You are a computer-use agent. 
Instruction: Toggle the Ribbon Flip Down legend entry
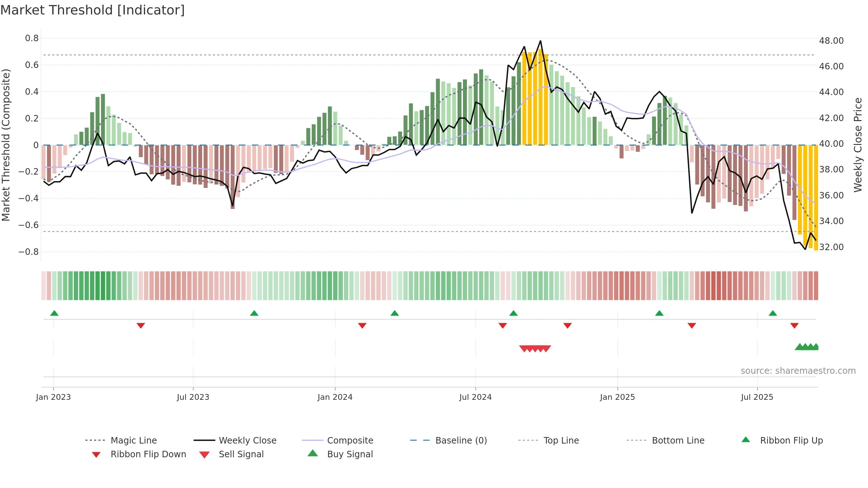(139, 454)
